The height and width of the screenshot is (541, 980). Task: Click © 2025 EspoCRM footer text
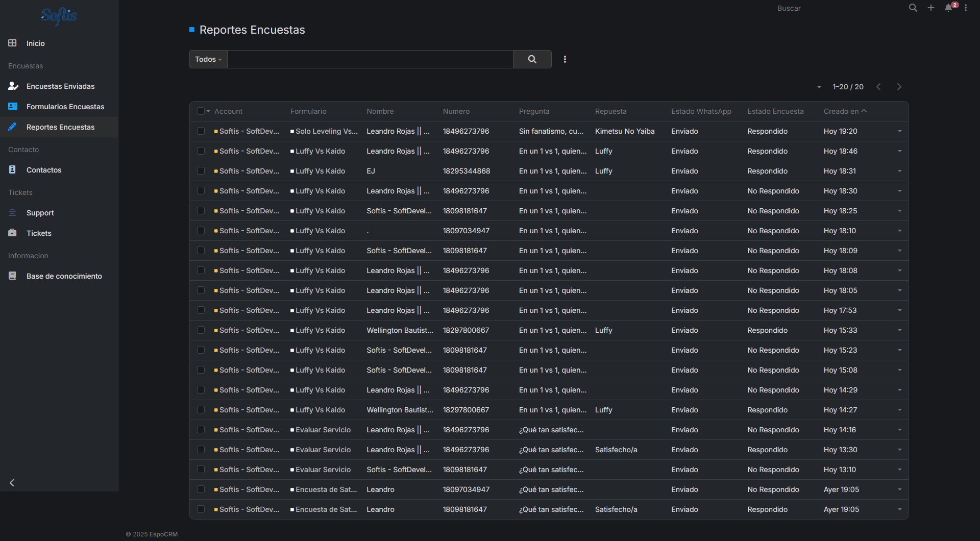point(152,534)
